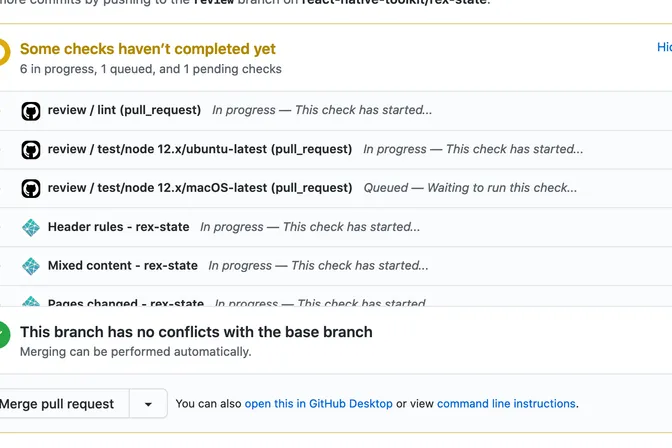Click the green checkmark no-conflicts icon

point(3,335)
